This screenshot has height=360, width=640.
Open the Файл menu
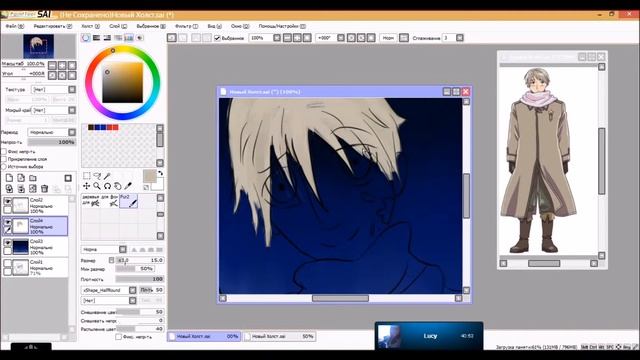14,26
